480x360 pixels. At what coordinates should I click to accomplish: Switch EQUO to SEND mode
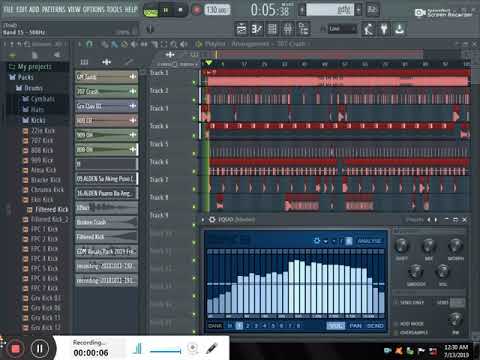click(x=375, y=326)
